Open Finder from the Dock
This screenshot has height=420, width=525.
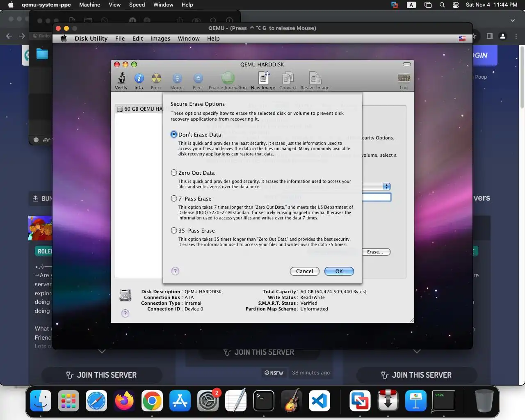tap(41, 400)
